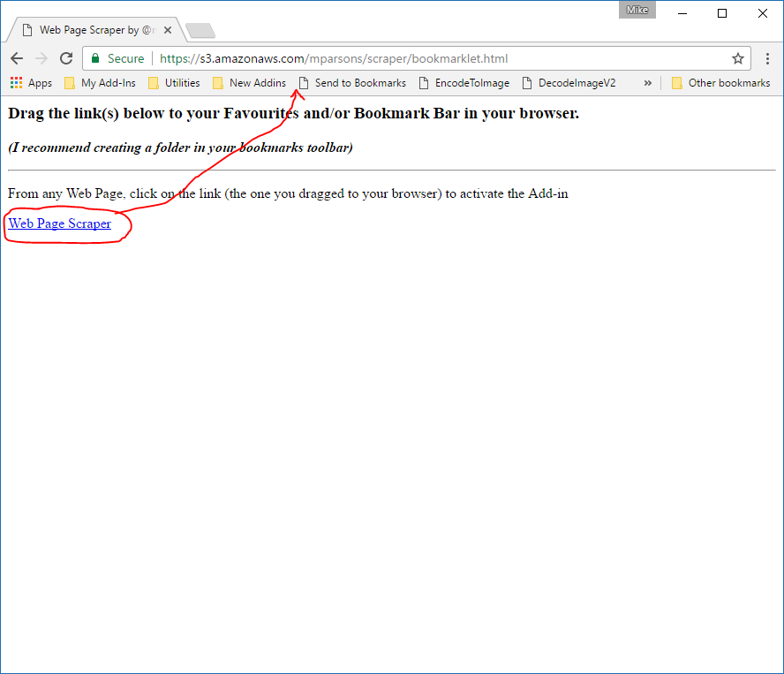Click the DecodeImageV2 bookmark
Screen dimensions: 784x674
569,83
